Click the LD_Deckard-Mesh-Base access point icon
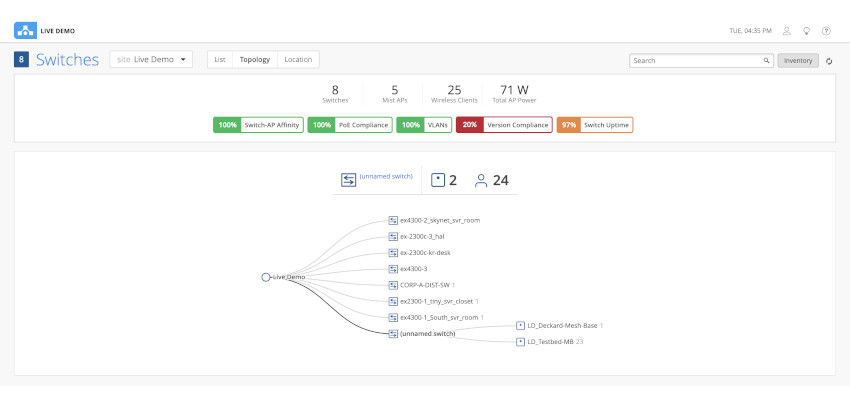Viewport: 850px width, 406px height. coord(520,326)
